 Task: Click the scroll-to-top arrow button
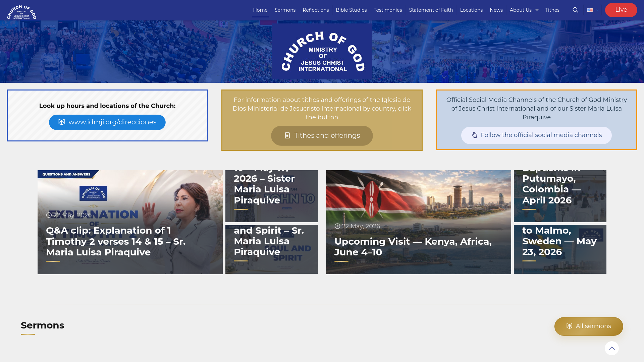tap(611, 348)
